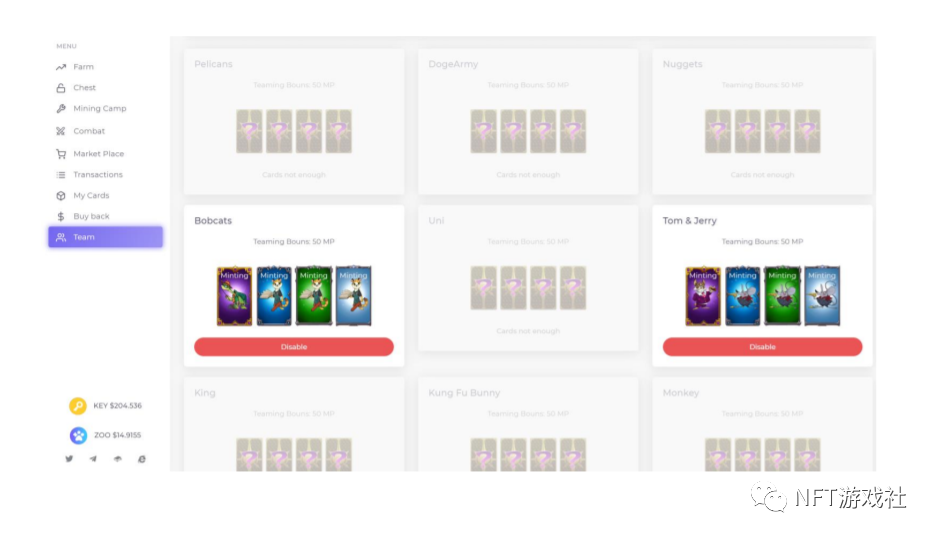Click the My Cards cube icon
937x539 pixels.
point(61,195)
